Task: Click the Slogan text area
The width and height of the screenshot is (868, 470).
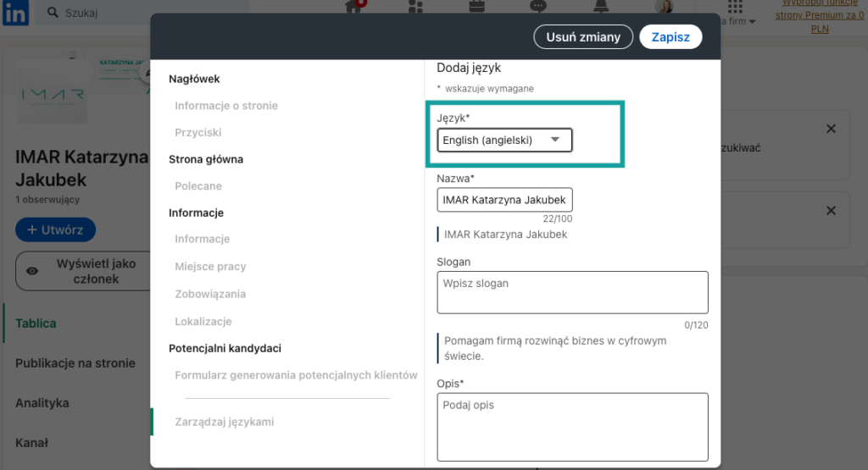Action: [572, 292]
